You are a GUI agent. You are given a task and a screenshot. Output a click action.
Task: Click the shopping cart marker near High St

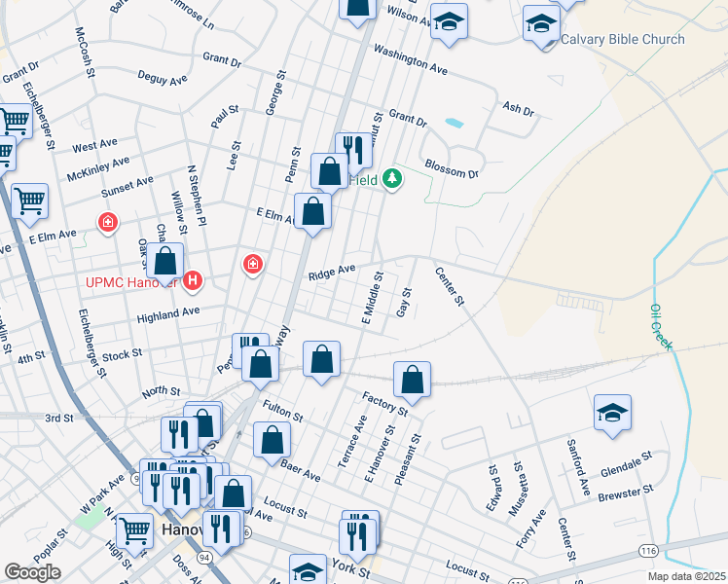coord(134,531)
